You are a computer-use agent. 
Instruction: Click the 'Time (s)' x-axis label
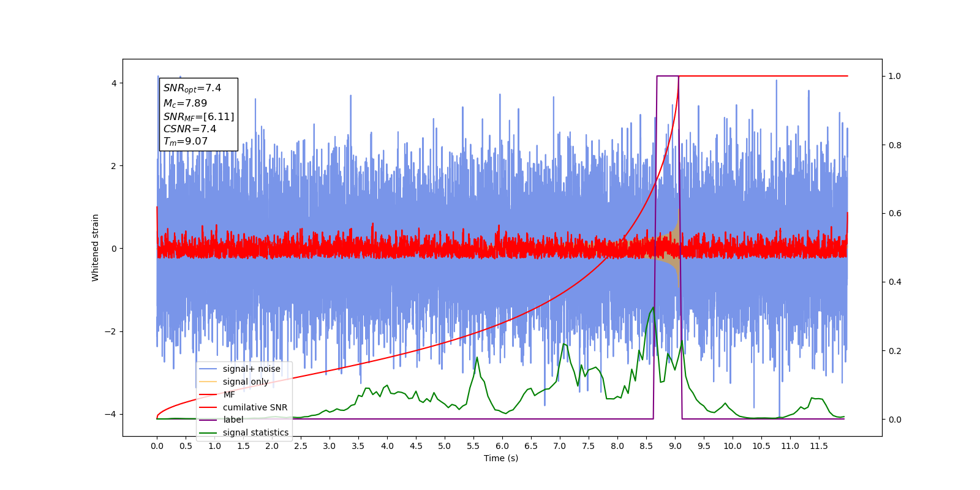click(501, 458)
